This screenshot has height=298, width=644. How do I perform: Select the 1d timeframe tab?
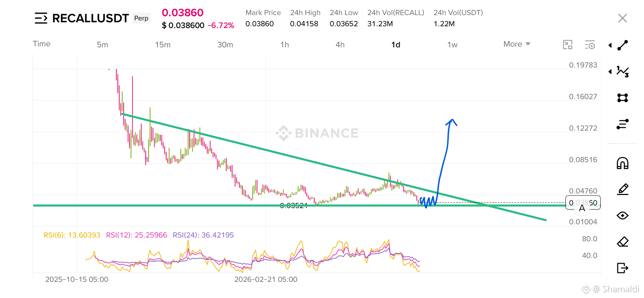point(396,45)
